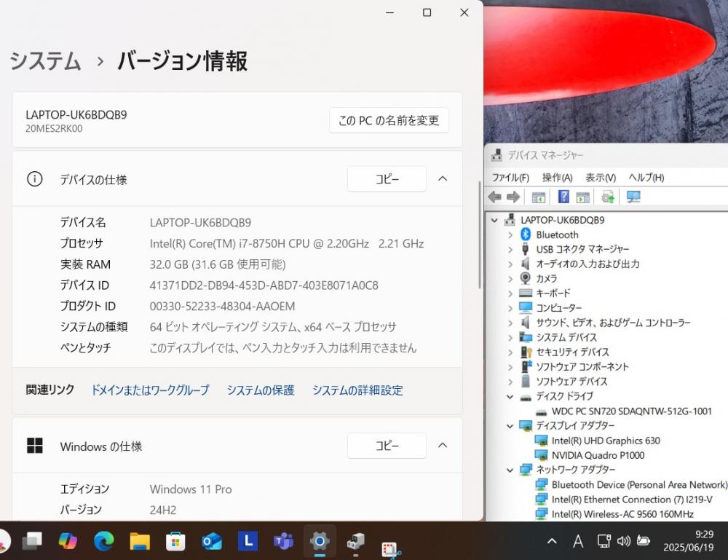This screenshot has width=728, height=560.
Task: Open Copilot from the taskbar
Action: [x=68, y=541]
